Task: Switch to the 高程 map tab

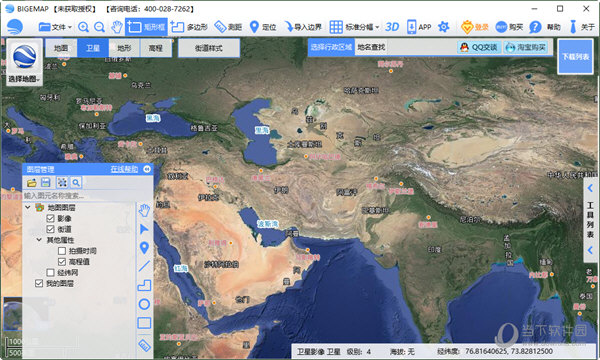Action: click(x=155, y=48)
